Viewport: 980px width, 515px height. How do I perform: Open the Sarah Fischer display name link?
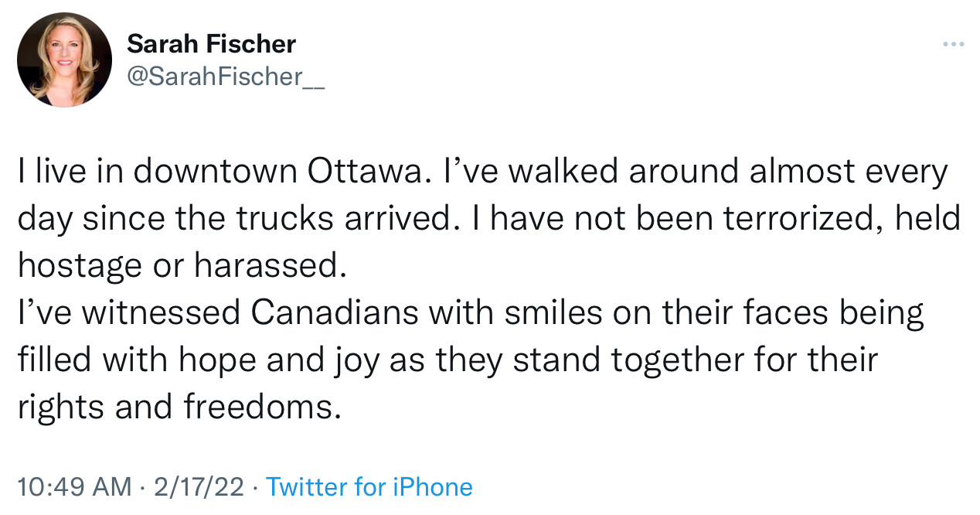(x=211, y=44)
